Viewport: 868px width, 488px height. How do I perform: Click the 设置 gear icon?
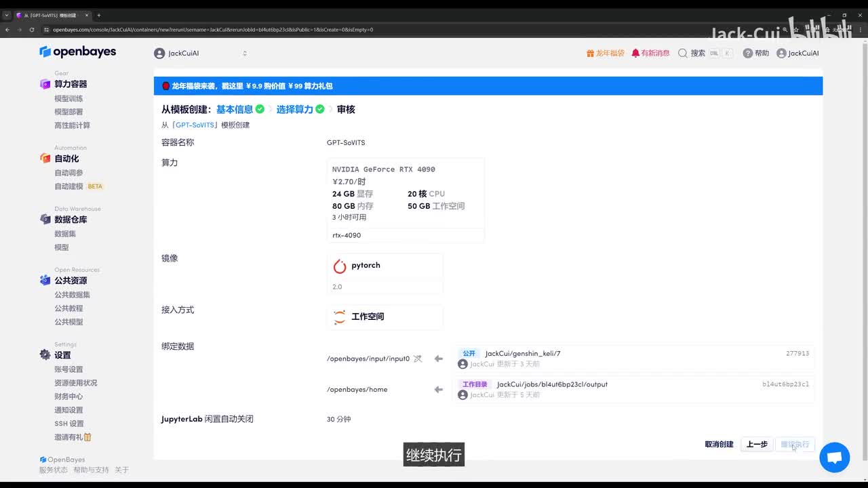pos(45,355)
